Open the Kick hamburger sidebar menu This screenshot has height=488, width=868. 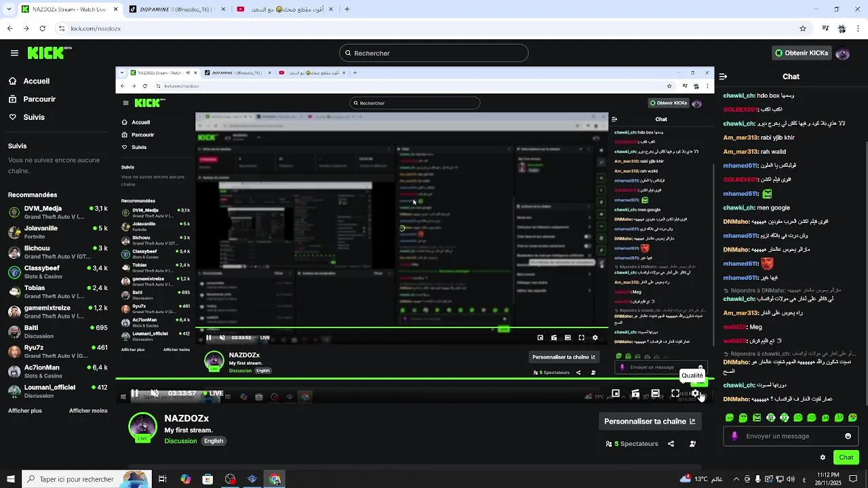pyautogui.click(x=14, y=53)
